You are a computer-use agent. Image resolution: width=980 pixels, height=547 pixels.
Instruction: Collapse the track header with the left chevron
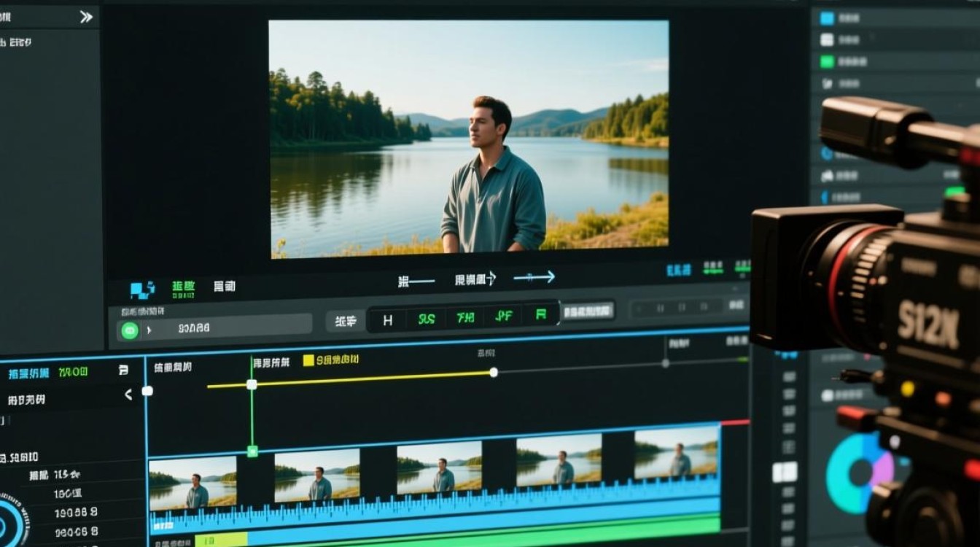[128, 395]
